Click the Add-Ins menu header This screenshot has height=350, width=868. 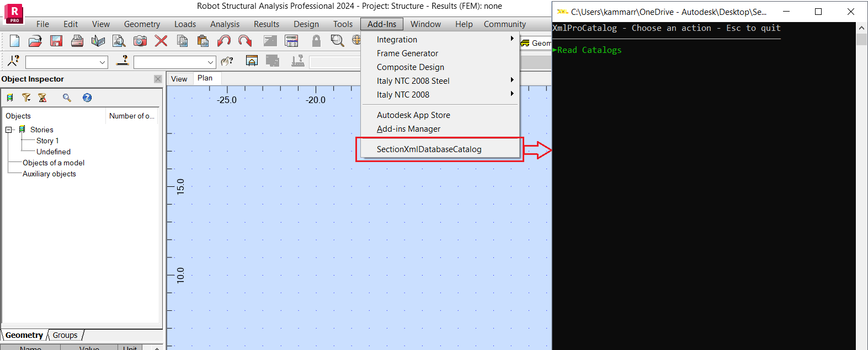[x=382, y=24]
